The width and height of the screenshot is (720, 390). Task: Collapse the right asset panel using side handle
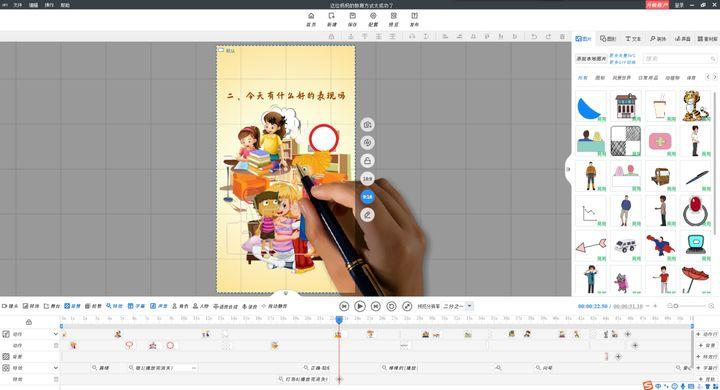tap(568, 169)
